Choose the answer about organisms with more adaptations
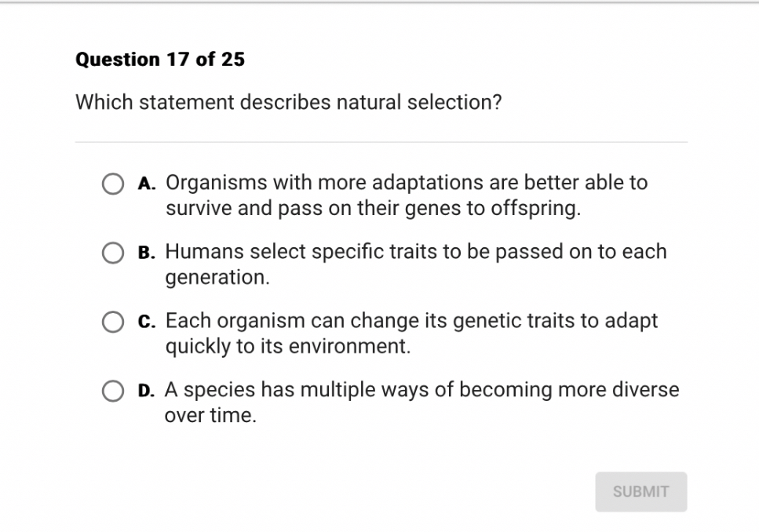 pos(113,184)
